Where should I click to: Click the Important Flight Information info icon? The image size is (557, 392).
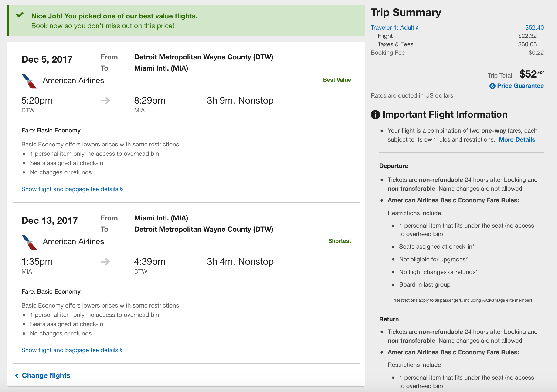(x=375, y=115)
